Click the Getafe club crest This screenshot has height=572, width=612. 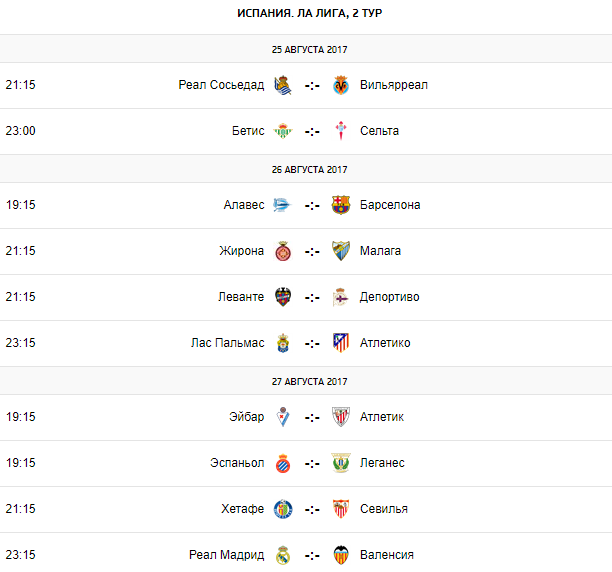pos(283,509)
